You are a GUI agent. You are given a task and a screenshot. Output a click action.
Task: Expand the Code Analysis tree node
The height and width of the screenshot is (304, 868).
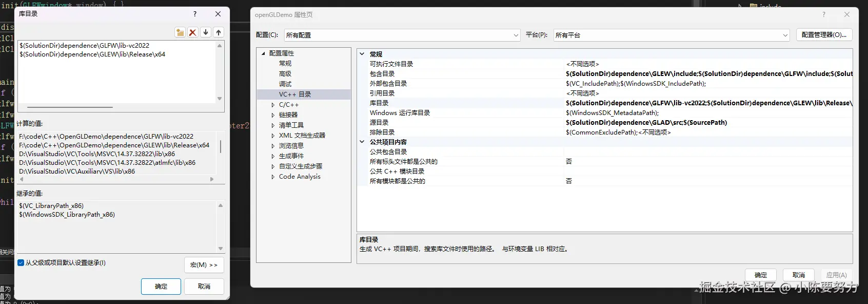(273, 177)
